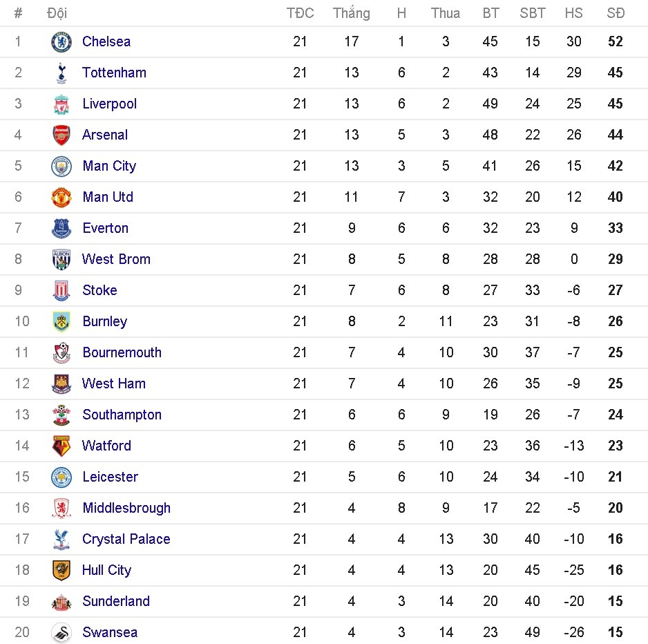Click the Tottenham club crest icon
The image size is (648, 644).
pyautogui.click(x=61, y=73)
